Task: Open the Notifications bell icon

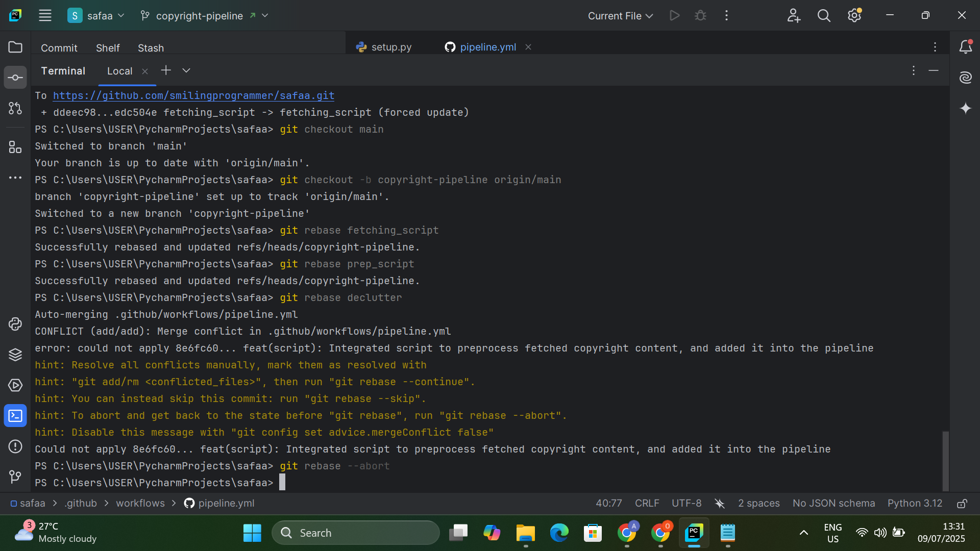Action: [x=965, y=47]
